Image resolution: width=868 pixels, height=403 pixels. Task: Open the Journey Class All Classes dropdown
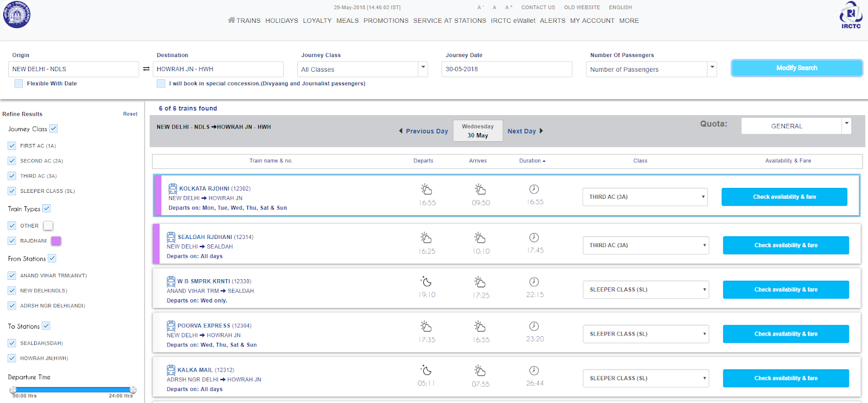(362, 70)
